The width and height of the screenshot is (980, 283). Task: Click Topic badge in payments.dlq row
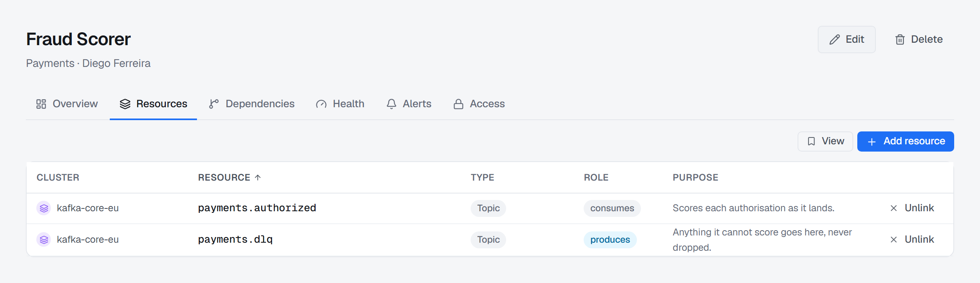click(488, 239)
